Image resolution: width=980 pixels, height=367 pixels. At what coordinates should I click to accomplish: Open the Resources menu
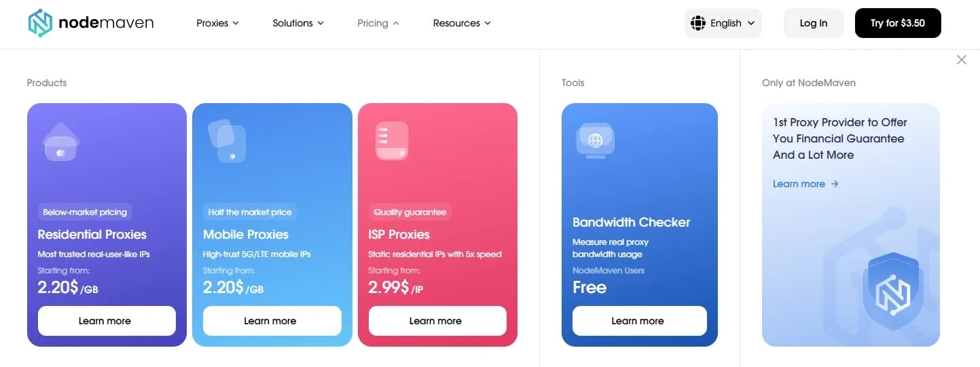[462, 23]
